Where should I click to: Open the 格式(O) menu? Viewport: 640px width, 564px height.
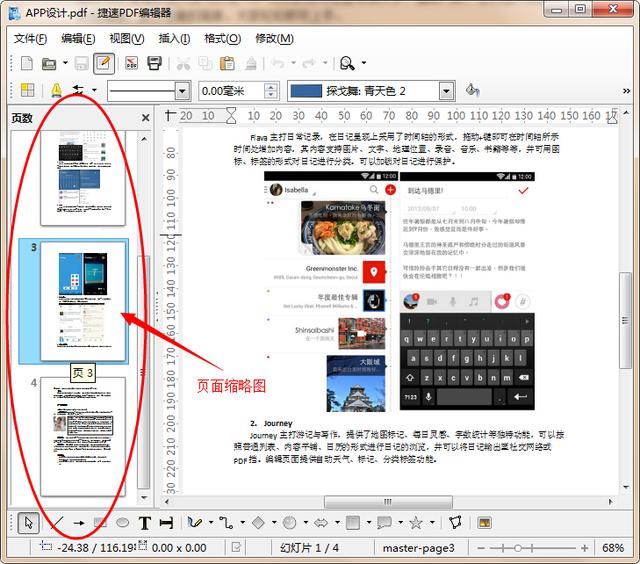(x=222, y=39)
